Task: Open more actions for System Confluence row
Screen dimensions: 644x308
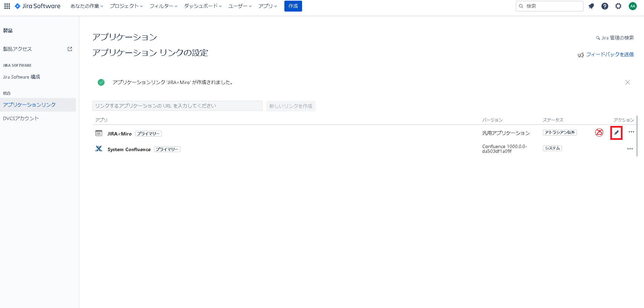Action: click(x=630, y=149)
